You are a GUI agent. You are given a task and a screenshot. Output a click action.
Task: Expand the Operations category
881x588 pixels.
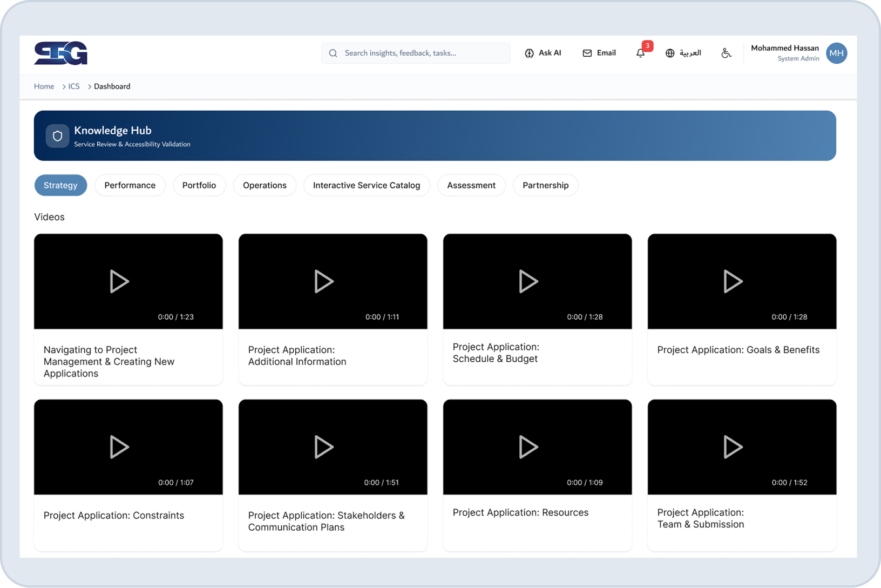(x=265, y=185)
